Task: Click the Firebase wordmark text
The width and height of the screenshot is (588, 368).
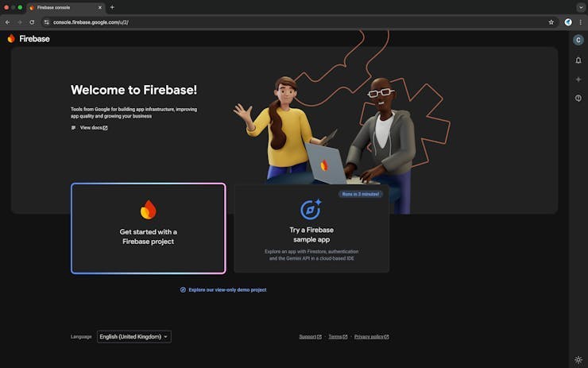Action: point(34,39)
